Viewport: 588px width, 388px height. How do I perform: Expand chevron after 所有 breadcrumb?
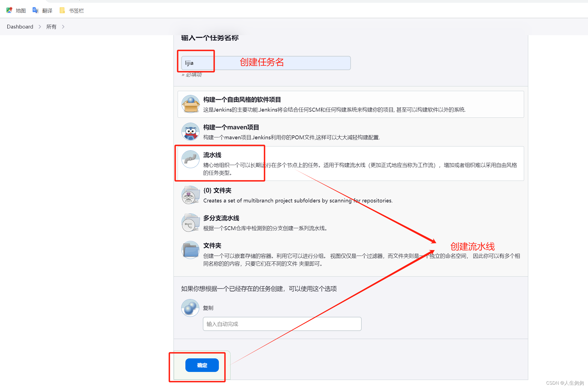point(63,27)
